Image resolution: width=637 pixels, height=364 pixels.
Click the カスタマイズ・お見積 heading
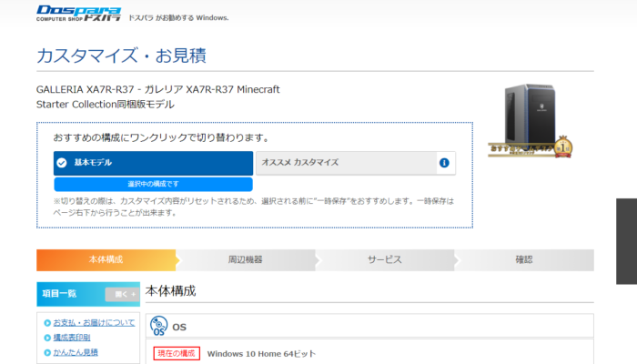121,56
